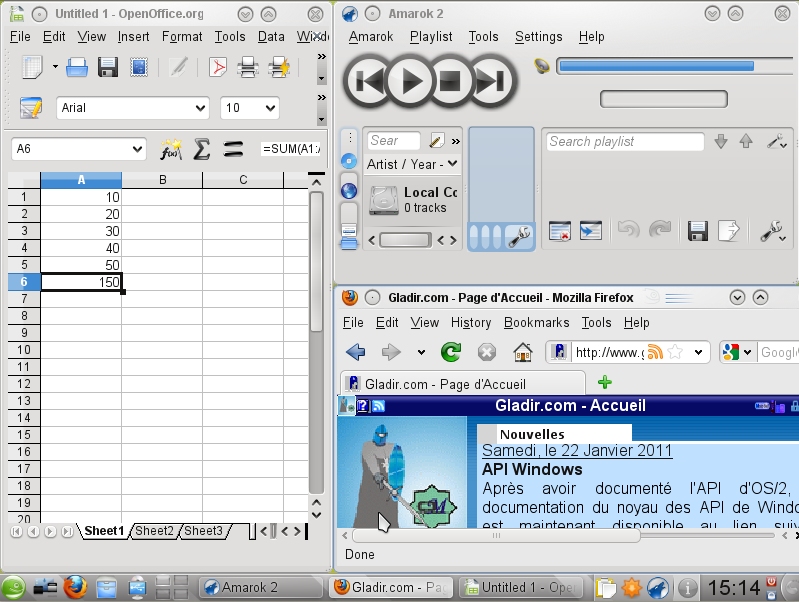Click the RSS feed icon in Firefox address bar
The height and width of the screenshot is (602, 799).
click(x=655, y=352)
